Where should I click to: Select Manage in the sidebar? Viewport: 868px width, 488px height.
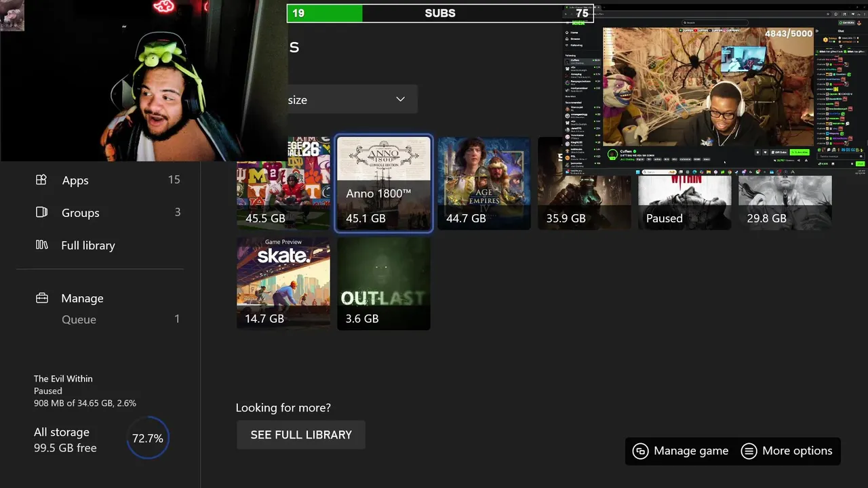coord(82,298)
